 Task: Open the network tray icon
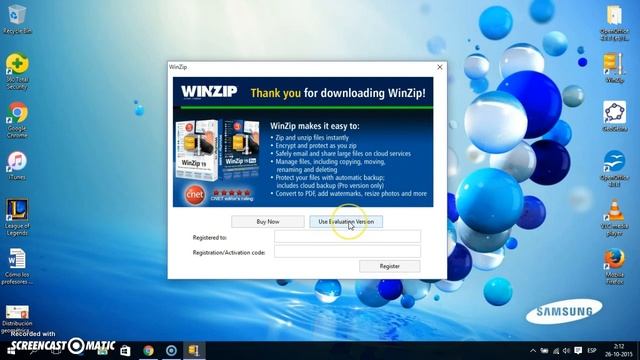(x=556, y=351)
